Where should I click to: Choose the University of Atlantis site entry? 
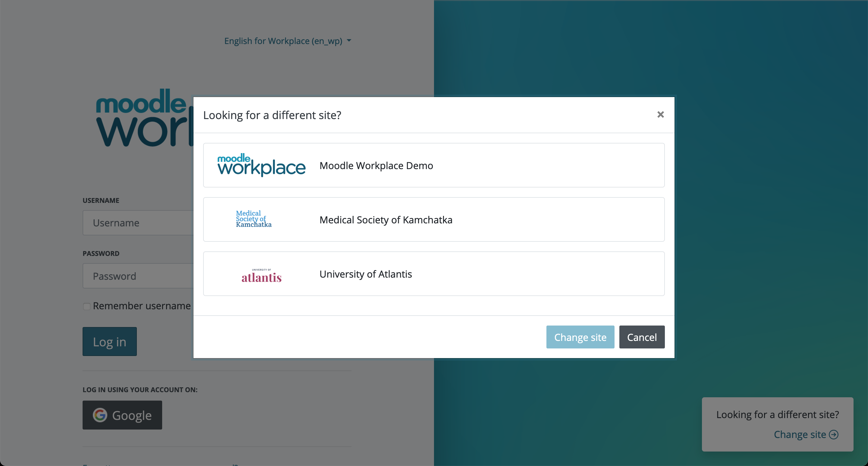click(x=434, y=274)
